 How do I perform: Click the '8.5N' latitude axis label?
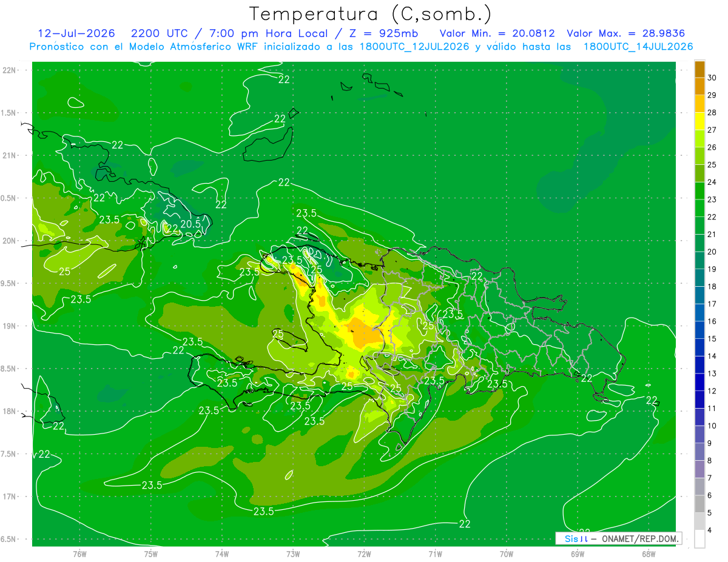(x=9, y=369)
